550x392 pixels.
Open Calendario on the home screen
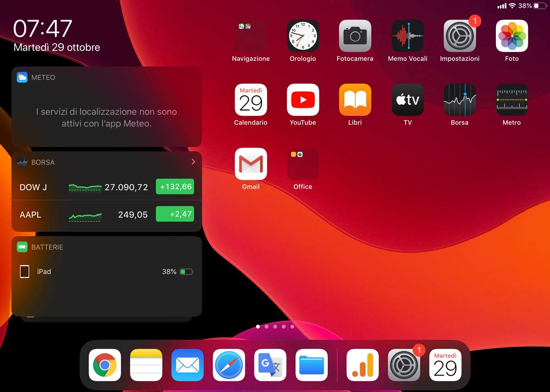[251, 99]
